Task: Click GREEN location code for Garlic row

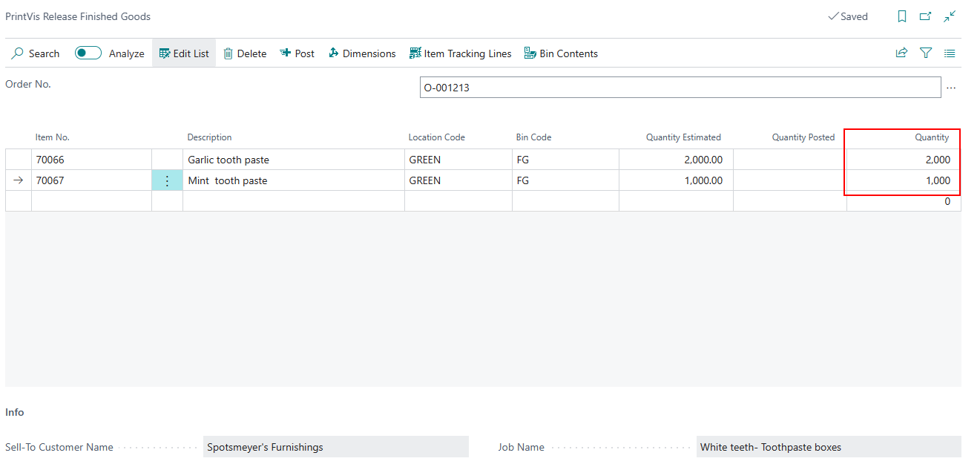Action: point(458,160)
